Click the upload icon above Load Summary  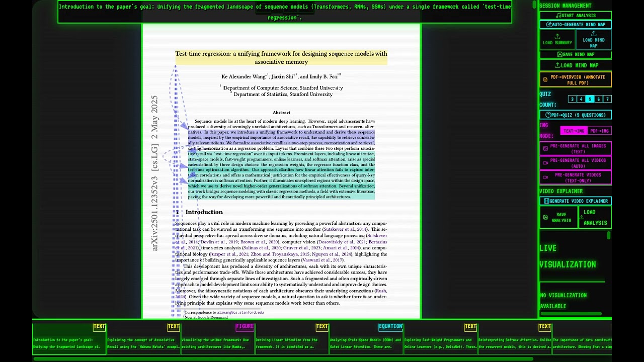pyautogui.click(x=557, y=36)
